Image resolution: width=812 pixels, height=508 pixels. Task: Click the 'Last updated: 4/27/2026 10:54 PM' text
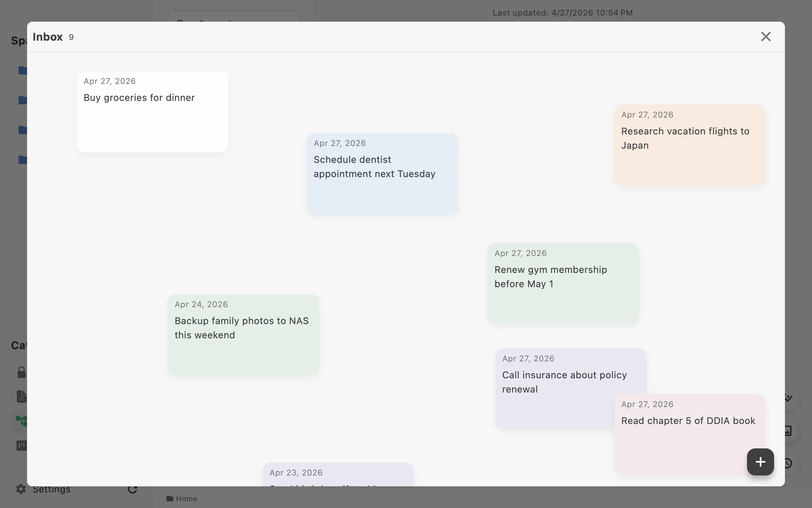coord(563,13)
